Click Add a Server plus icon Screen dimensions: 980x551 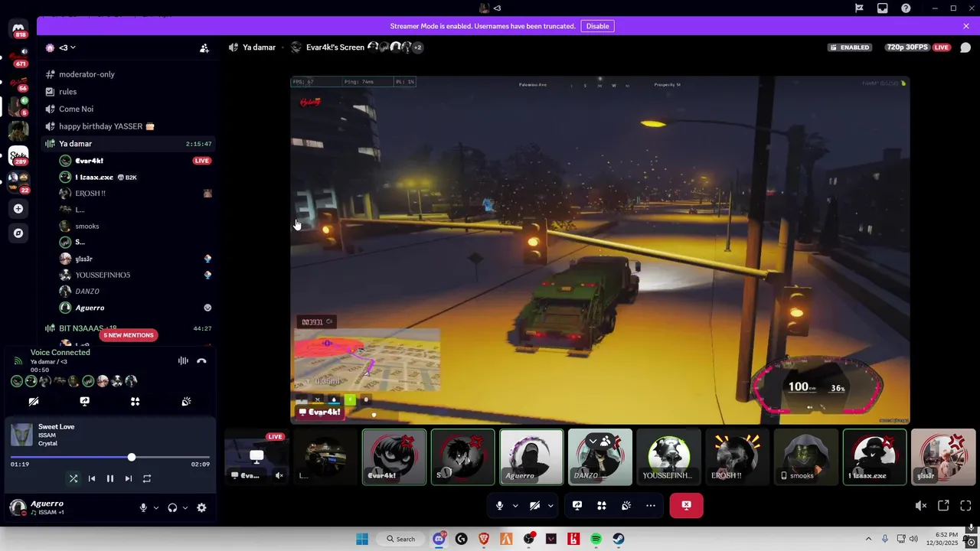18,208
